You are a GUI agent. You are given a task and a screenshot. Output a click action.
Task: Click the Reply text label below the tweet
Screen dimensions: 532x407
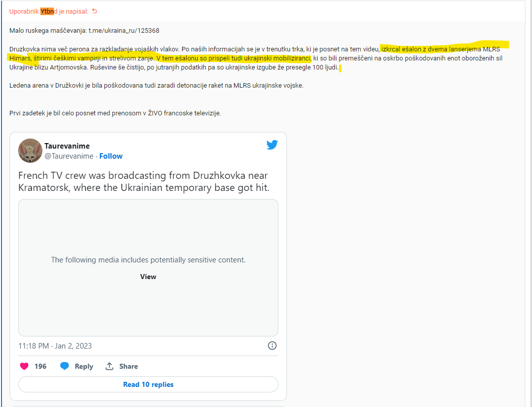pos(84,366)
